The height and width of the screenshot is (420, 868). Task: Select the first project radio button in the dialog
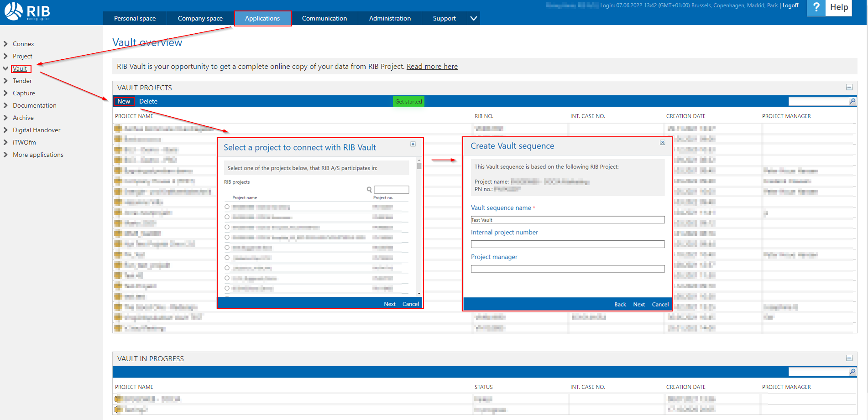227,207
